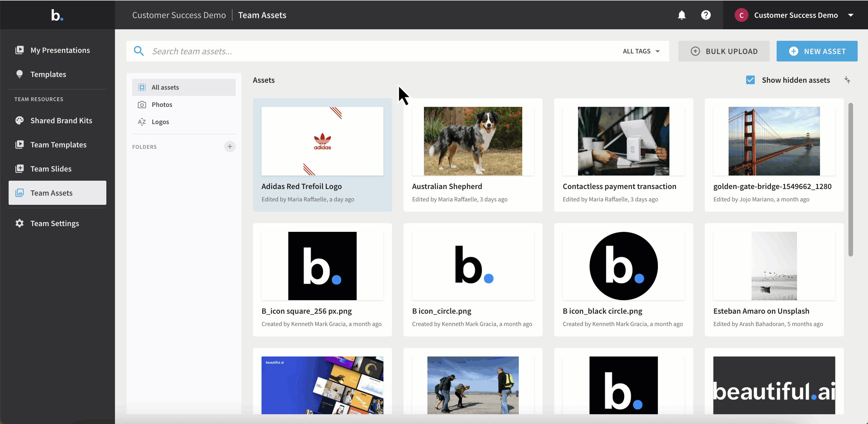This screenshot has width=868, height=424.
Task: Open Team Settings label in sidebar
Action: pos(55,223)
